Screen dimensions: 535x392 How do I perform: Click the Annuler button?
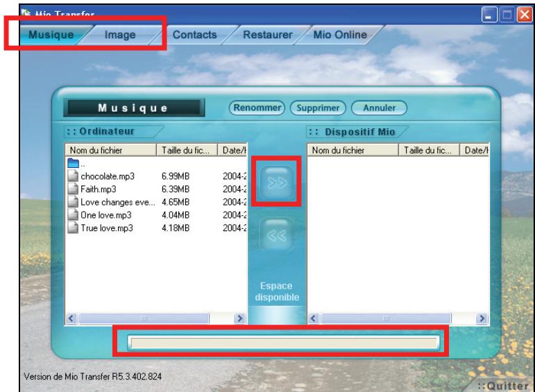[379, 108]
